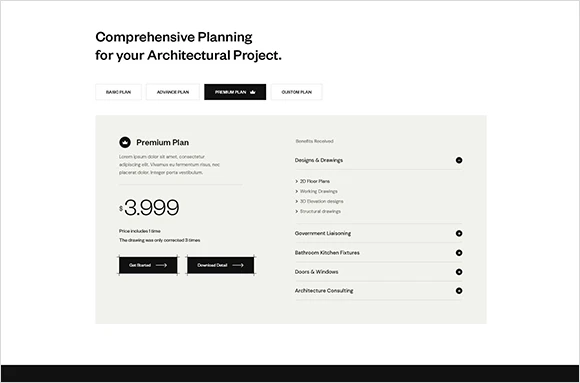This screenshot has height=383, width=580.
Task: Switch to the Advance Plan tab
Action: tap(173, 92)
